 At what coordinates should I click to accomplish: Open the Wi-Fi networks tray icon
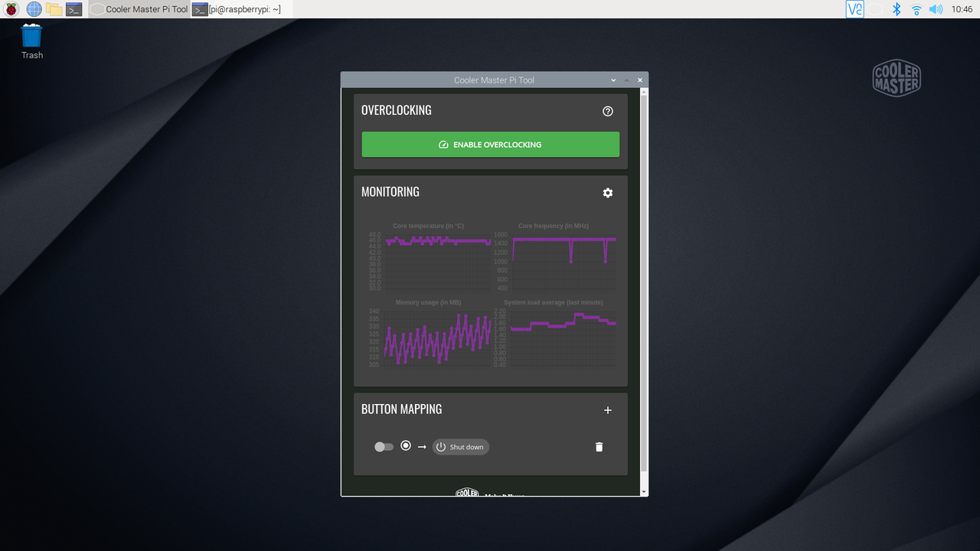[916, 9]
